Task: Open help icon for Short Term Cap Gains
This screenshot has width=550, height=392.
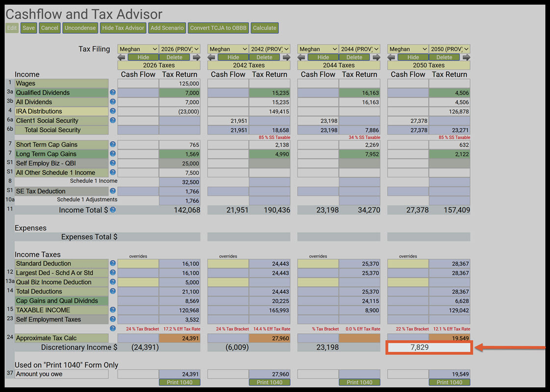Action: point(113,145)
